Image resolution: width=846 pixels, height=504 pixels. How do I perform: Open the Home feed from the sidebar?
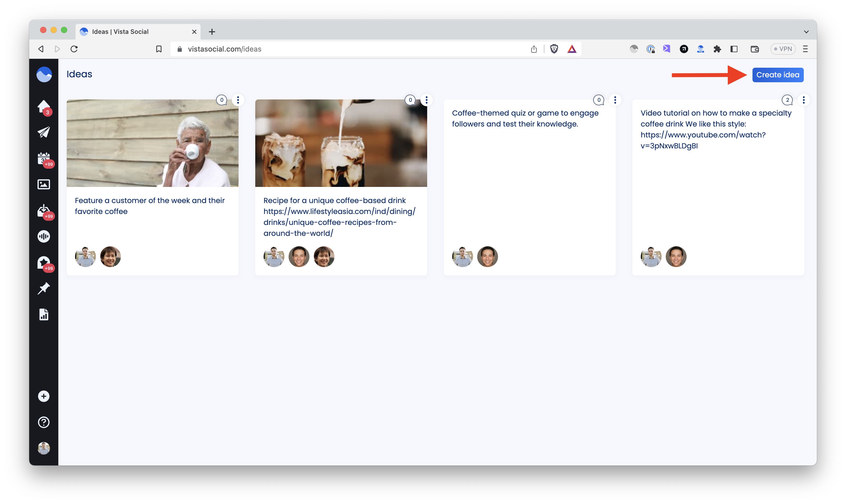click(43, 106)
